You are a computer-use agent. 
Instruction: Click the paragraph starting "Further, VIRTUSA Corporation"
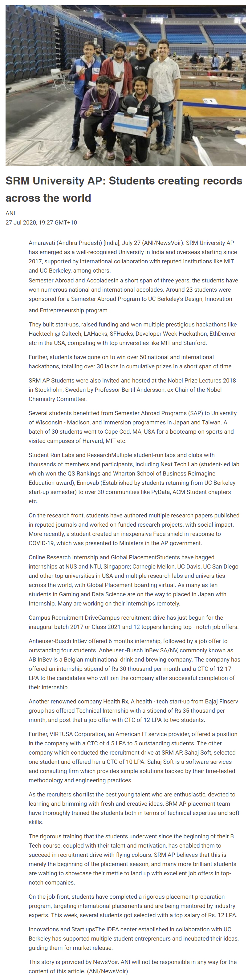(x=133, y=757)
